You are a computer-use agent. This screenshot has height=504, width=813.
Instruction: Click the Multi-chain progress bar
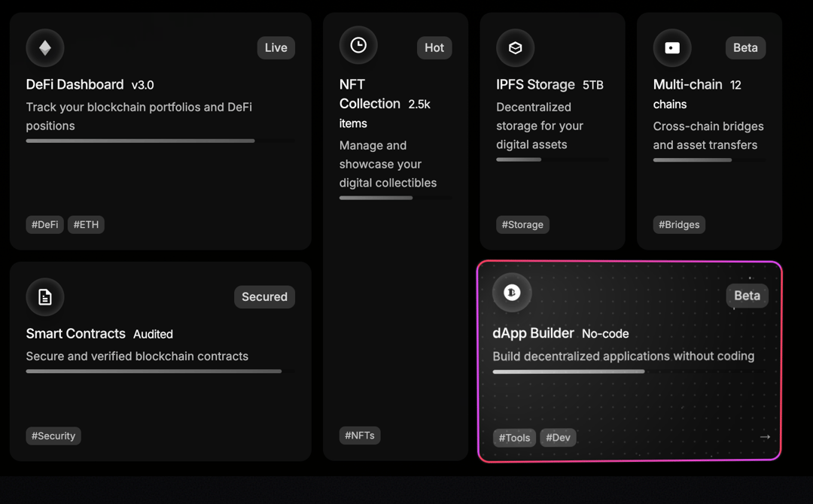point(709,160)
